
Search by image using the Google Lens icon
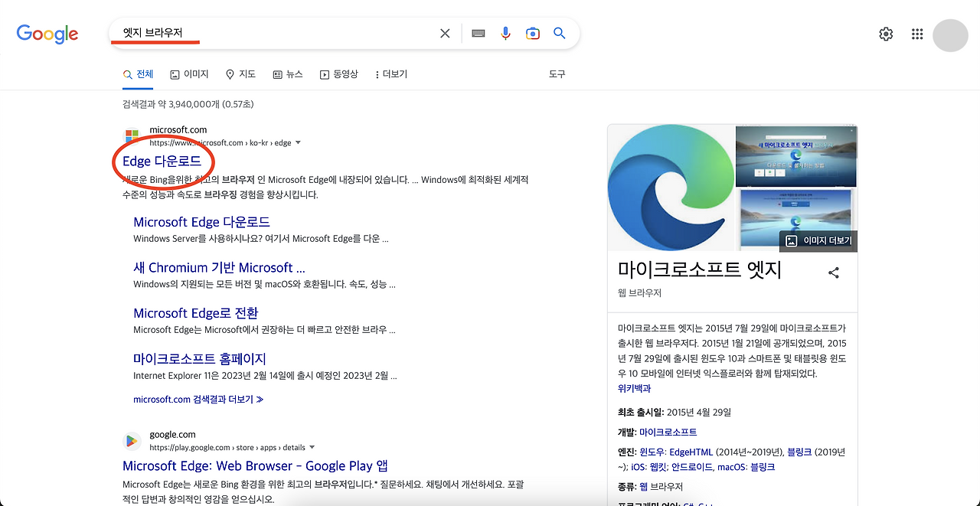pyautogui.click(x=533, y=33)
